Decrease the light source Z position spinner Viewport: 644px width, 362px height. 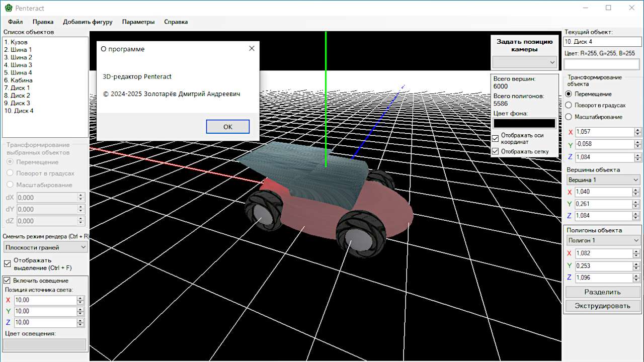pyautogui.click(x=80, y=325)
